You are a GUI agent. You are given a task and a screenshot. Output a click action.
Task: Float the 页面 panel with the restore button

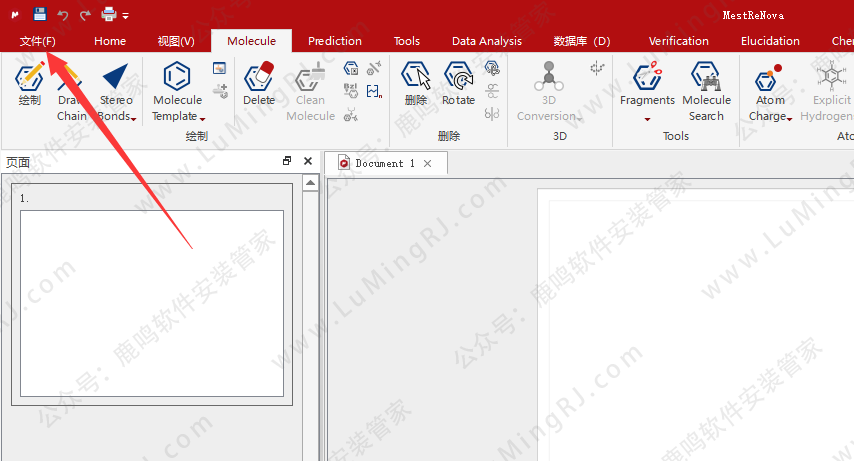pos(287,161)
